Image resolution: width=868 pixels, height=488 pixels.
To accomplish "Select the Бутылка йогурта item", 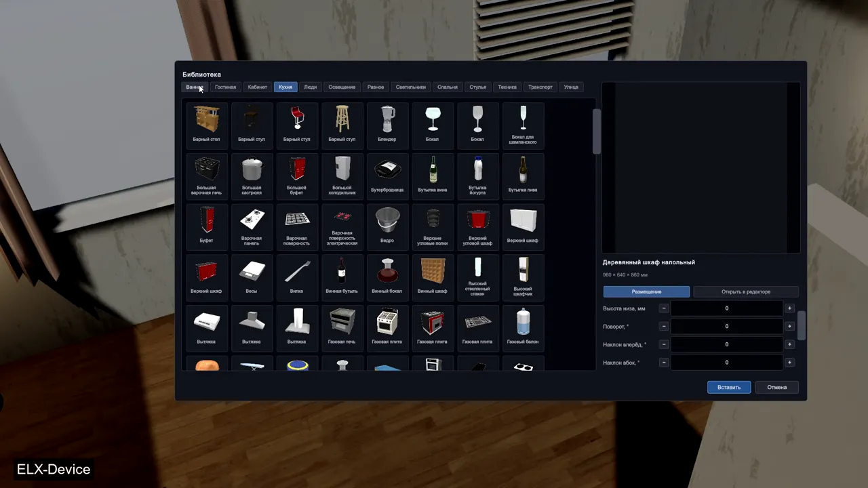I will [x=477, y=176].
